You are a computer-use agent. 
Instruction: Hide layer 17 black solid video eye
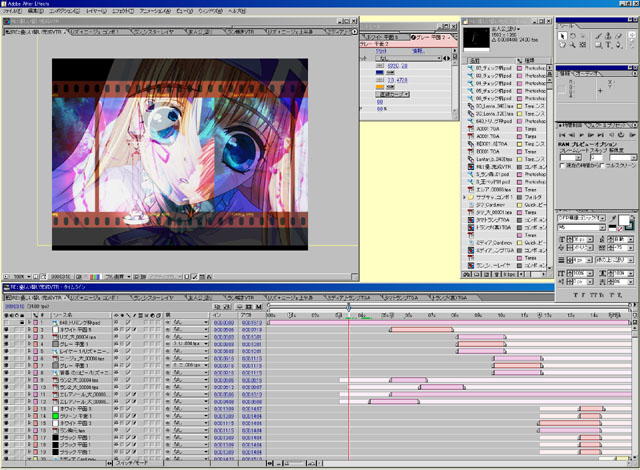6,437
